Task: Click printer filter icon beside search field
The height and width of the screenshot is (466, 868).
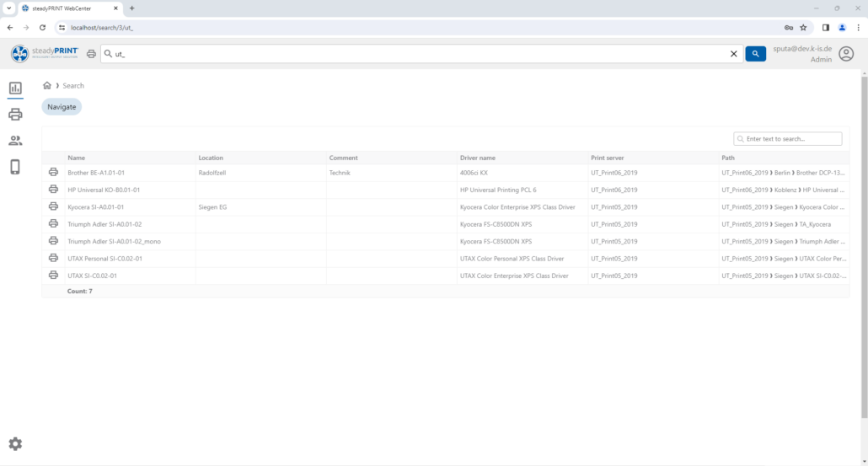Action: 91,54
